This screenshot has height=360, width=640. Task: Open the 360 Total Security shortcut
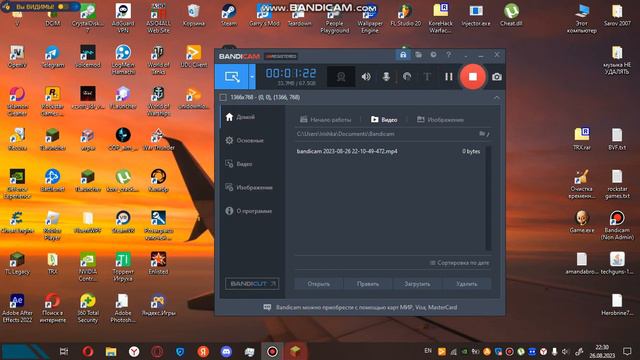click(88, 309)
